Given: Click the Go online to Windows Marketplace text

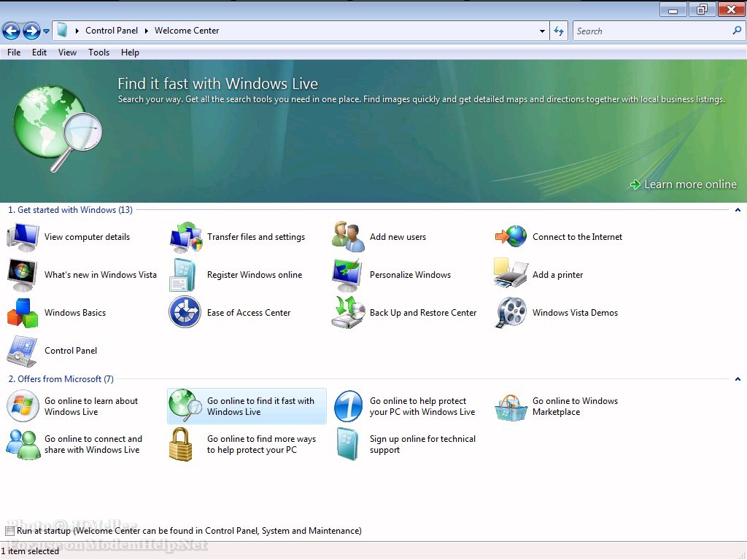Looking at the screenshot, I should point(575,406).
